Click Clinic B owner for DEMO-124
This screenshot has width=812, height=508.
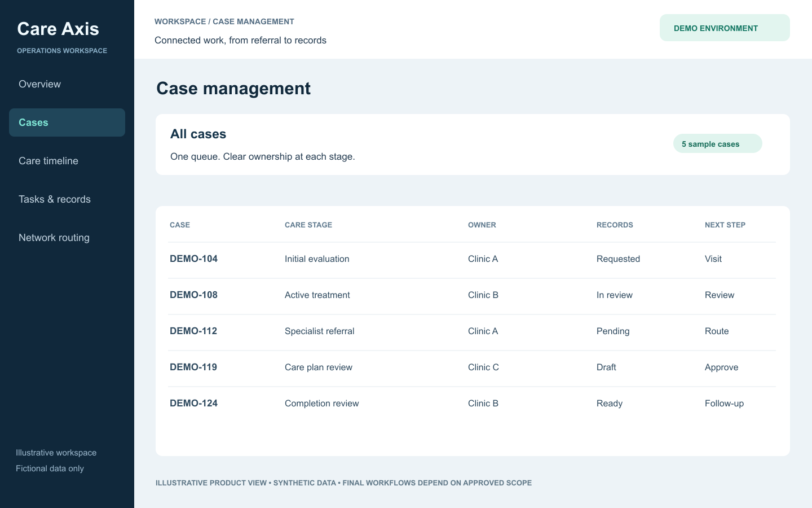pos(483,403)
